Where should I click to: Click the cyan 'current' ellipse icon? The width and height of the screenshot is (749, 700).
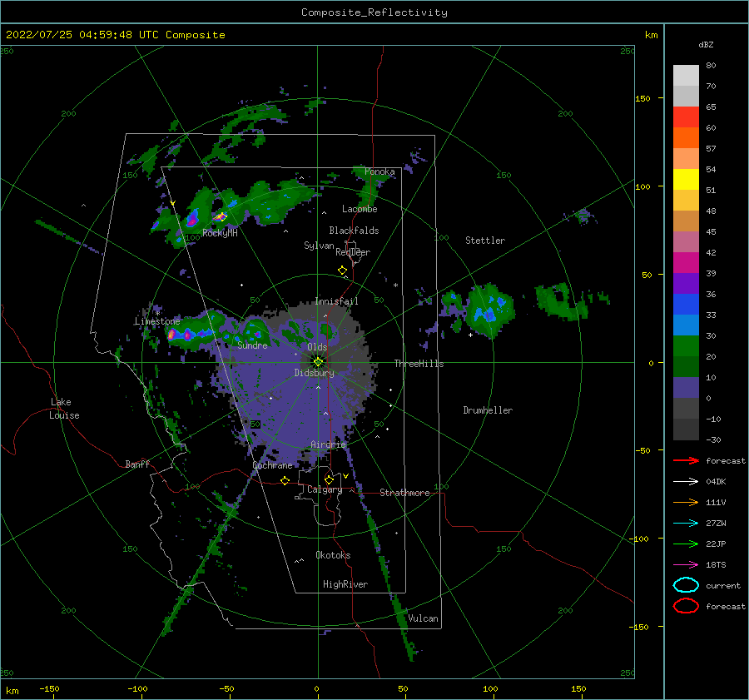pos(686,585)
